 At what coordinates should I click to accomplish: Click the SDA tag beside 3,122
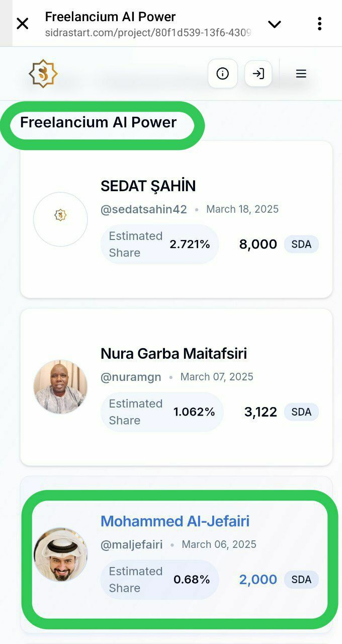point(301,412)
